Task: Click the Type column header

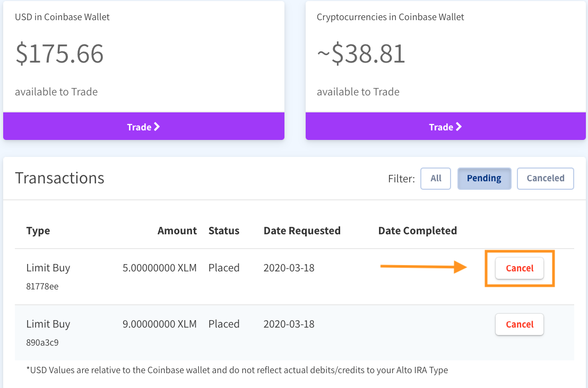Action: pyautogui.click(x=38, y=231)
